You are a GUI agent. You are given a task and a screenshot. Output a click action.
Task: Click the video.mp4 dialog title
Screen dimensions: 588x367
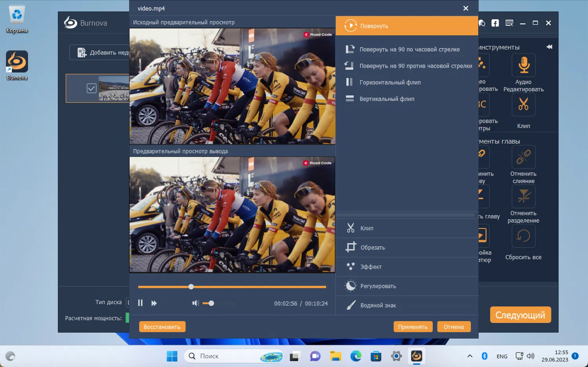coord(151,8)
